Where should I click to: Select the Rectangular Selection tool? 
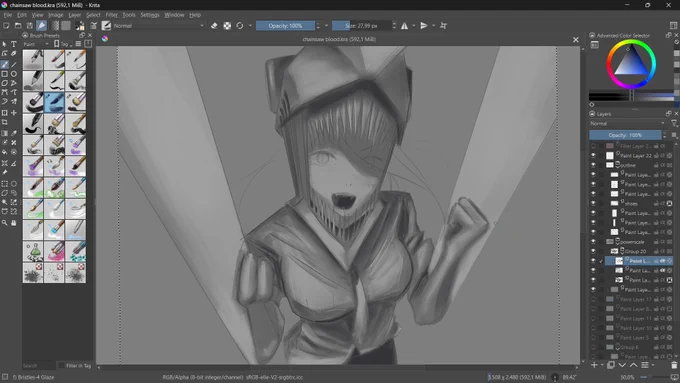[5, 183]
